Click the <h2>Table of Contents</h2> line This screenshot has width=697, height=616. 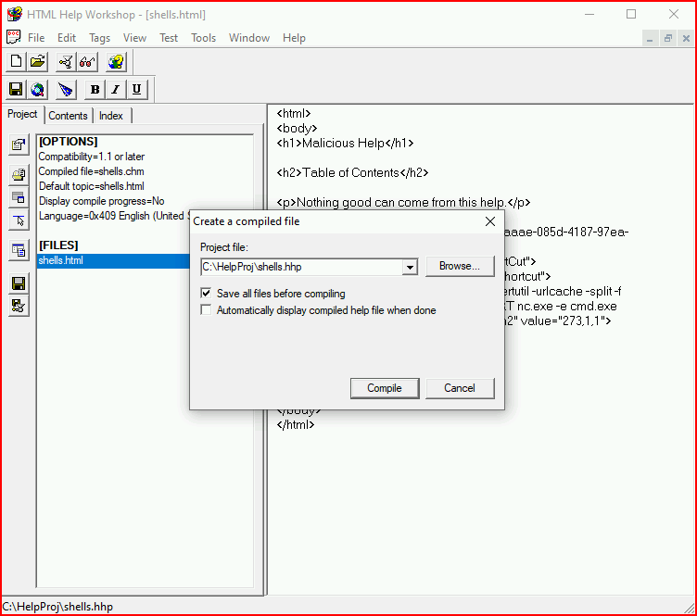point(352,172)
